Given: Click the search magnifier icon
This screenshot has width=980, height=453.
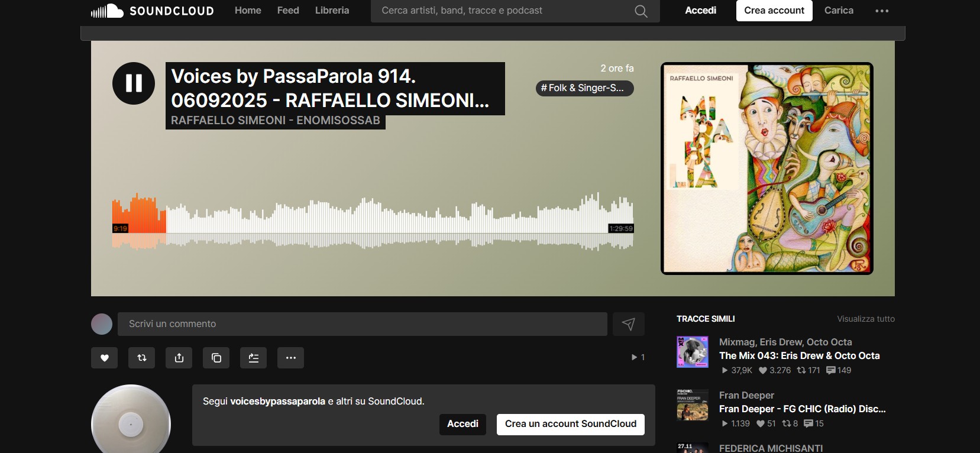Looking at the screenshot, I should (x=641, y=11).
